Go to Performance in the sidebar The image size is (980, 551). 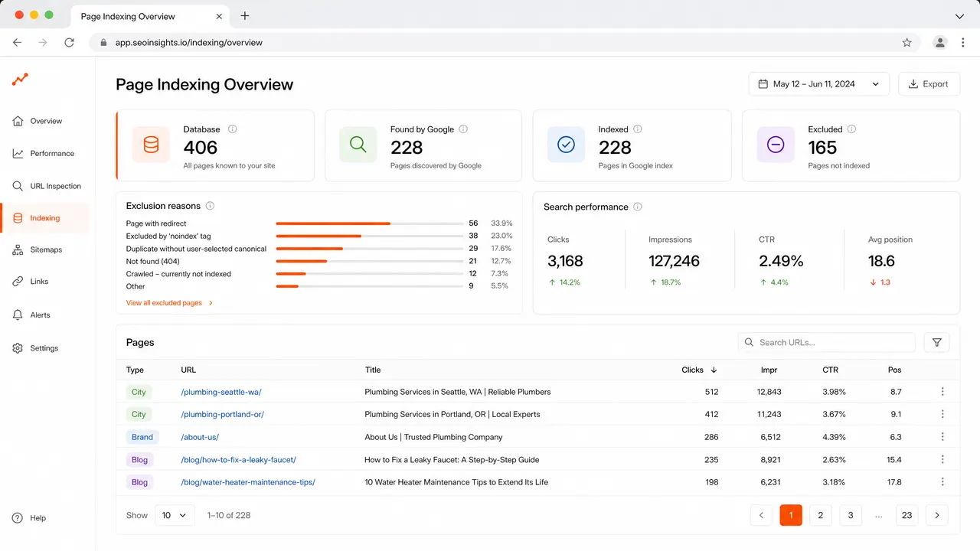tap(44, 153)
